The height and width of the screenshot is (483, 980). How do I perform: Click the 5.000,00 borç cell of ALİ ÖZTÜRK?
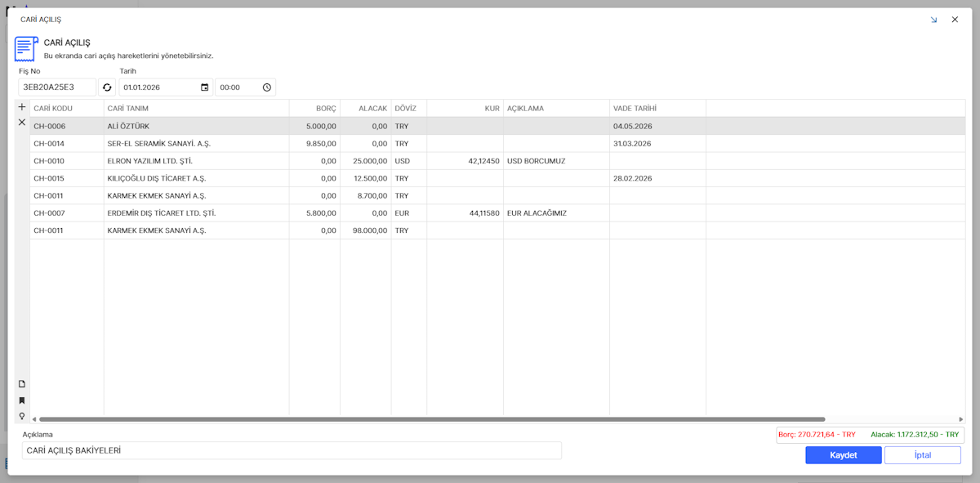click(x=314, y=127)
